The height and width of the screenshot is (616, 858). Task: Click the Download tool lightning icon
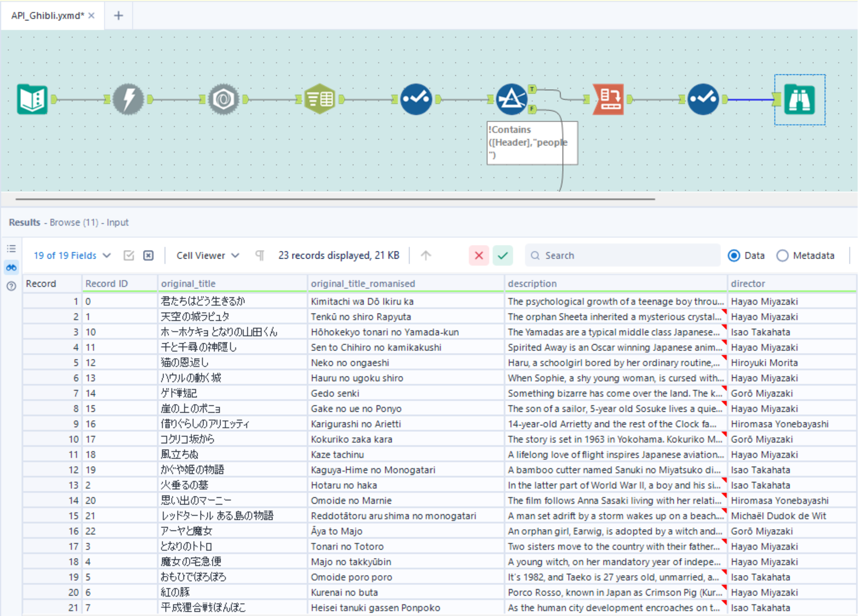128,99
